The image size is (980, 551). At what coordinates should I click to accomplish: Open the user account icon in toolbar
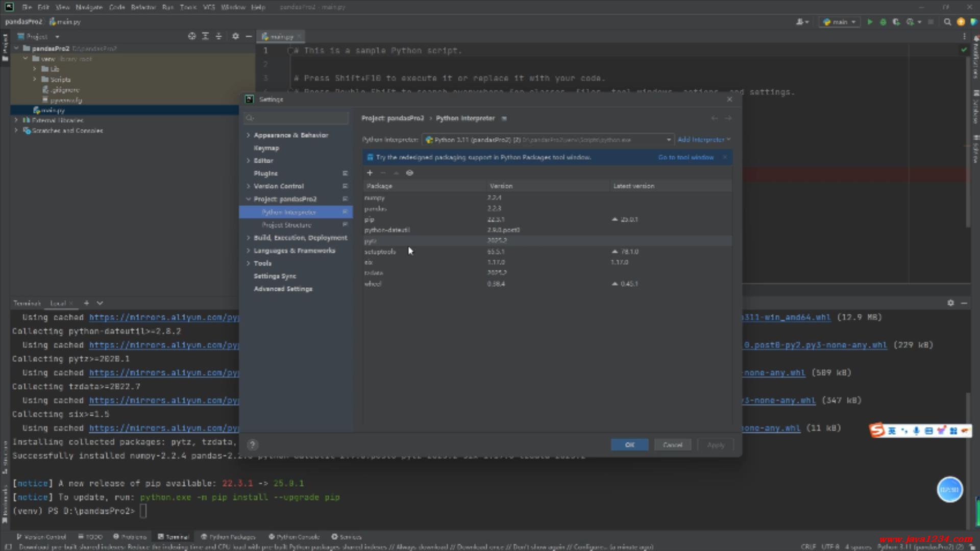[802, 22]
